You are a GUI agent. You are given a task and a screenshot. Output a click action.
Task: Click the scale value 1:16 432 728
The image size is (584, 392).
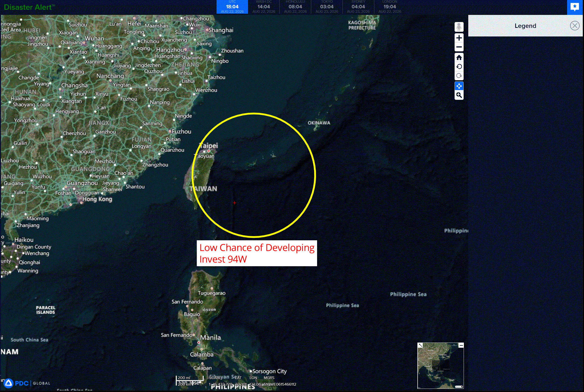coord(221,384)
